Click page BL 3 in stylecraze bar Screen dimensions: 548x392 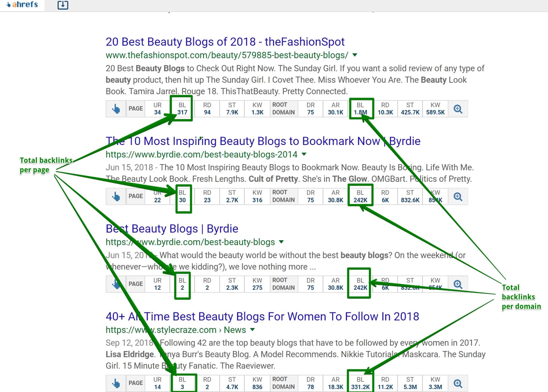point(182,383)
